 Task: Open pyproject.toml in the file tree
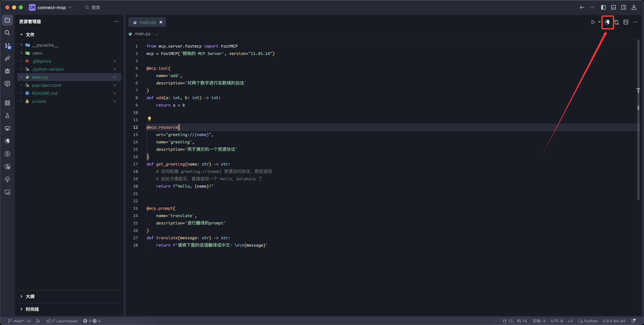pos(46,85)
